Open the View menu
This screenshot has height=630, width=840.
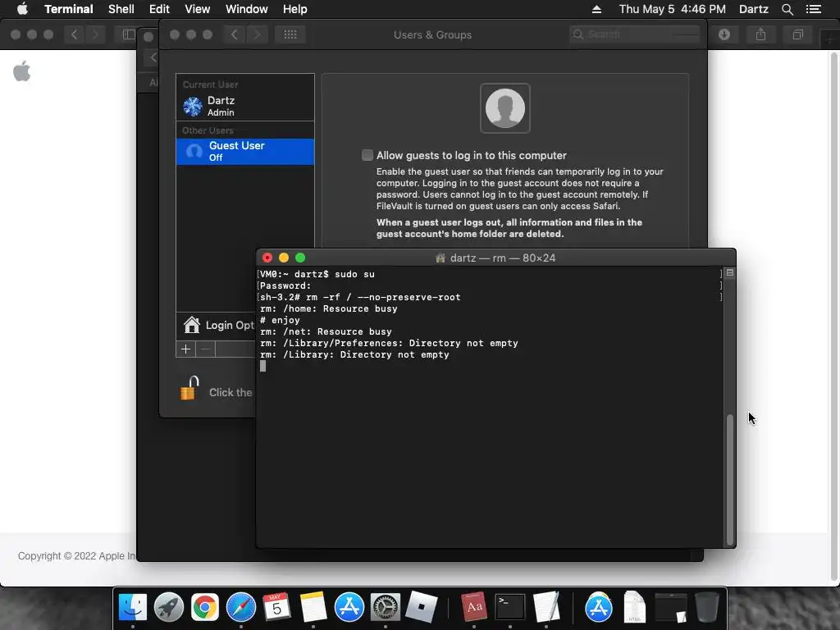(197, 9)
